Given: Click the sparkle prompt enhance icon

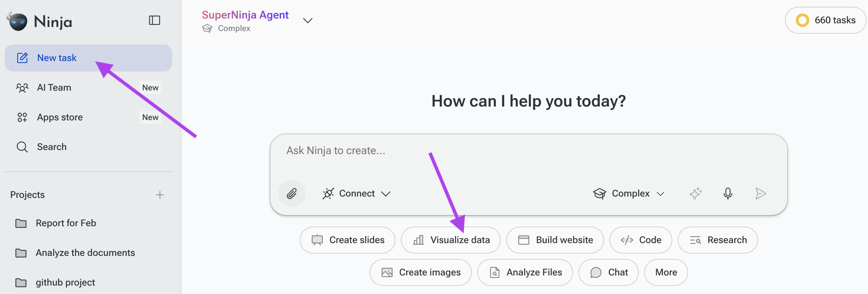Looking at the screenshot, I should pyautogui.click(x=695, y=194).
